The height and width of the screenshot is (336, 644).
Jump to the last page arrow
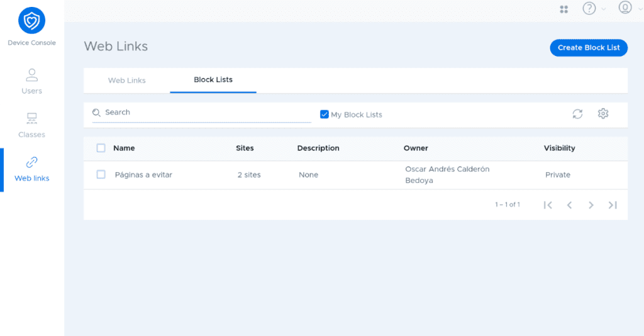tap(613, 205)
